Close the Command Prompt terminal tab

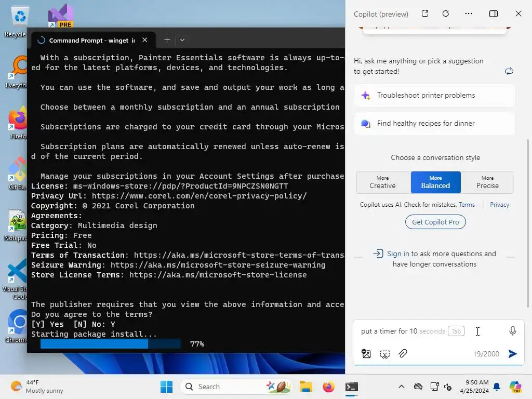point(145,40)
